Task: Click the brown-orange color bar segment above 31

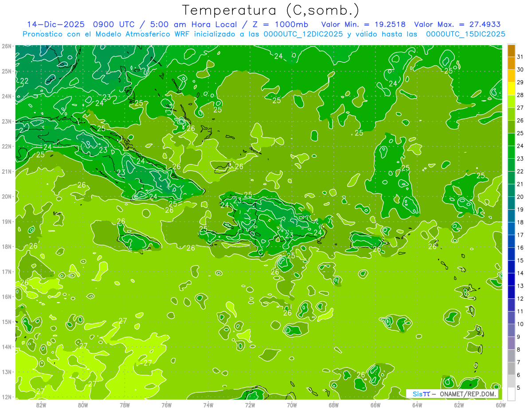Action: click(x=511, y=51)
